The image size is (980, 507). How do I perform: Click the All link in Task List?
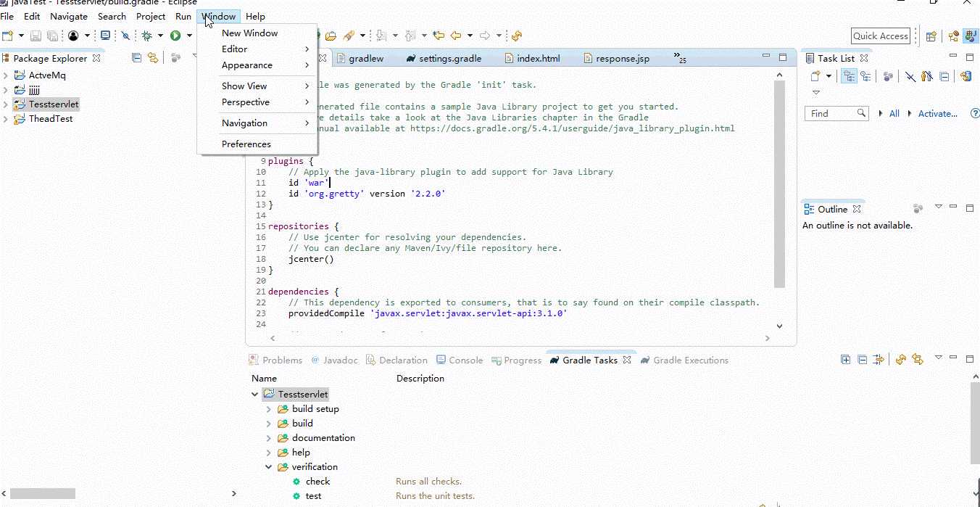[894, 113]
